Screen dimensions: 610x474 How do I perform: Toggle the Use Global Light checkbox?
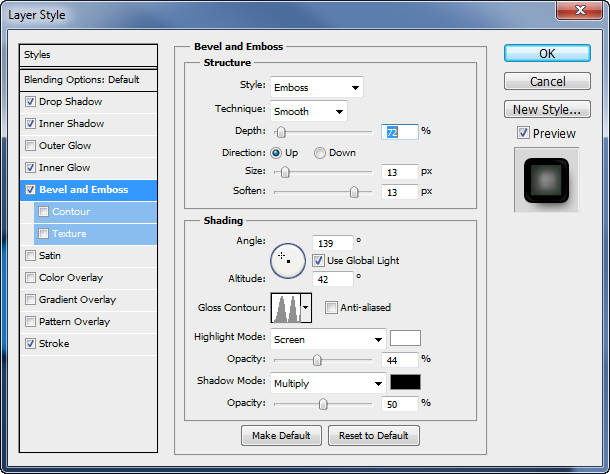[318, 260]
